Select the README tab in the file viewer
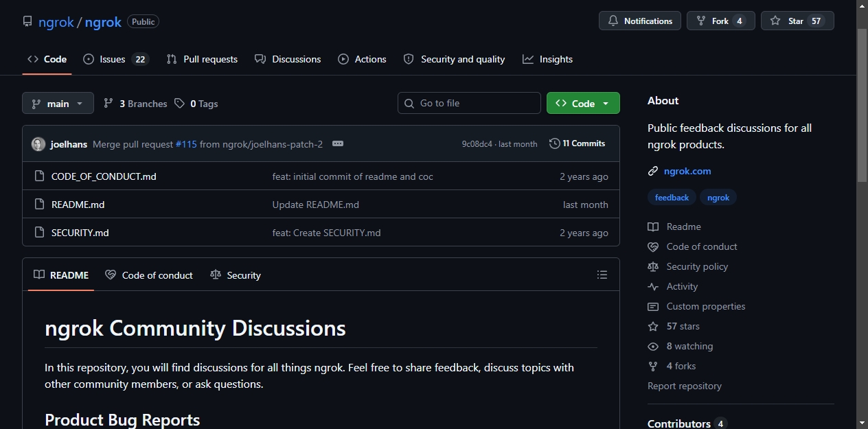This screenshot has height=429, width=868. point(61,275)
